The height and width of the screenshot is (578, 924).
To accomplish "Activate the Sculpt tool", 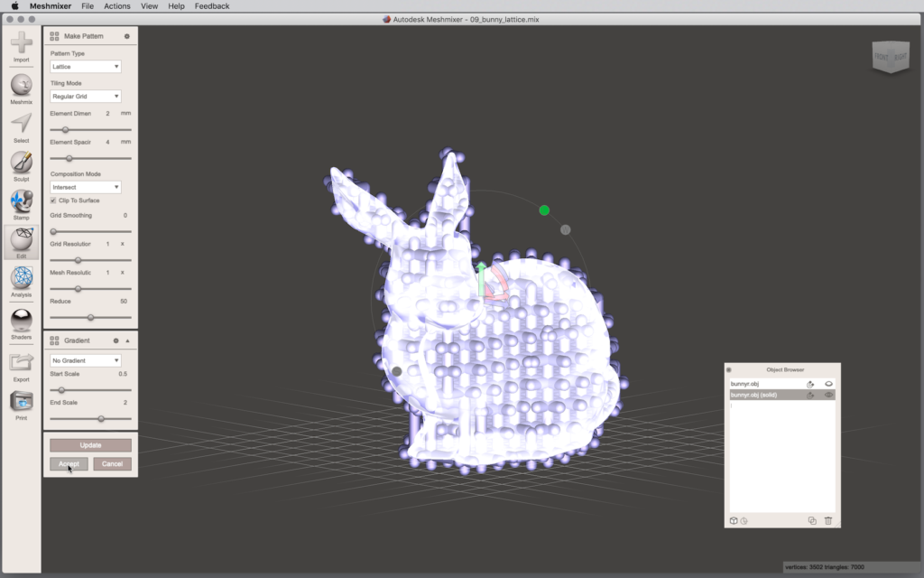I will (21, 163).
